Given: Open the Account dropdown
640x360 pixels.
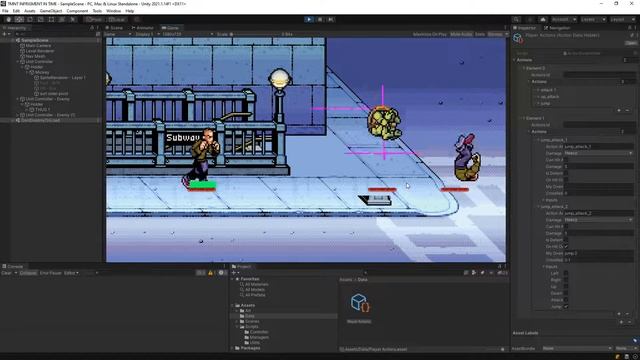Looking at the screenshot, I should tap(564, 19).
